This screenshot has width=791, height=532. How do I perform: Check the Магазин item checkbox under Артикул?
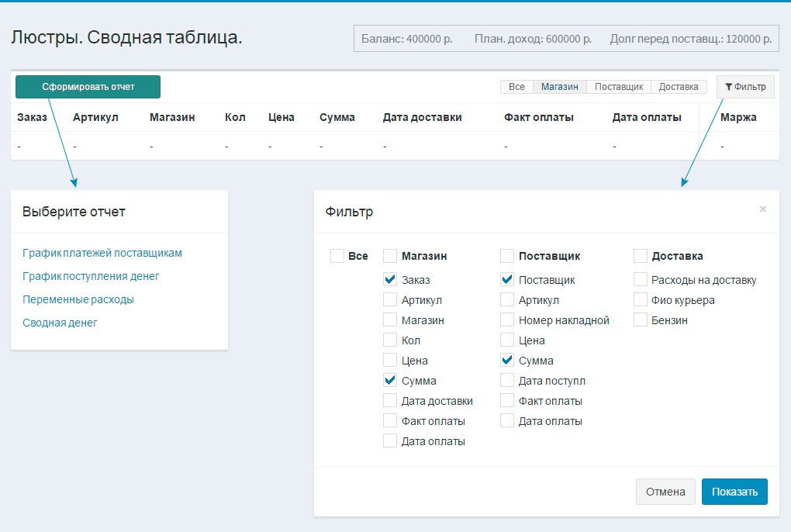click(x=390, y=320)
